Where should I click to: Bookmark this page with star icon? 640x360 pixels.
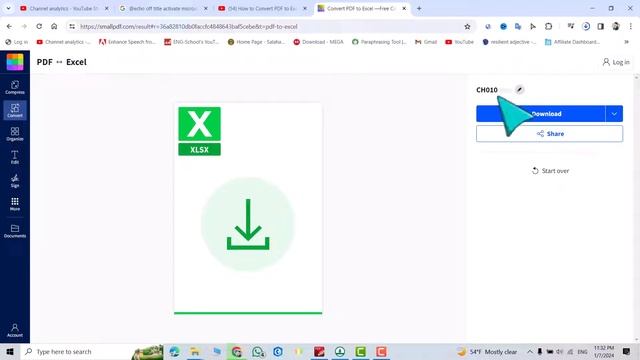pyautogui.click(x=467, y=26)
